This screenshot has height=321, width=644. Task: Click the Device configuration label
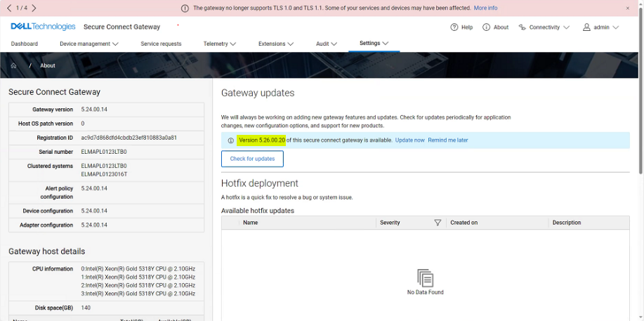click(x=48, y=211)
